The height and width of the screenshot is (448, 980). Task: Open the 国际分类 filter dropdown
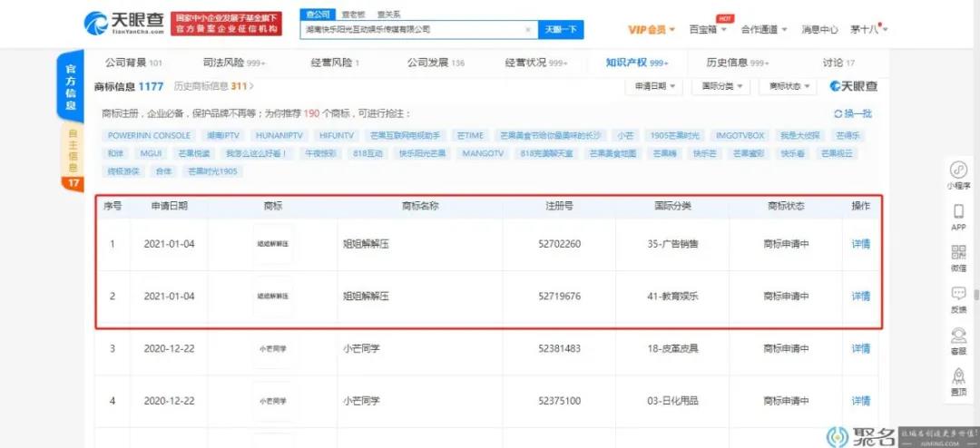[720, 86]
